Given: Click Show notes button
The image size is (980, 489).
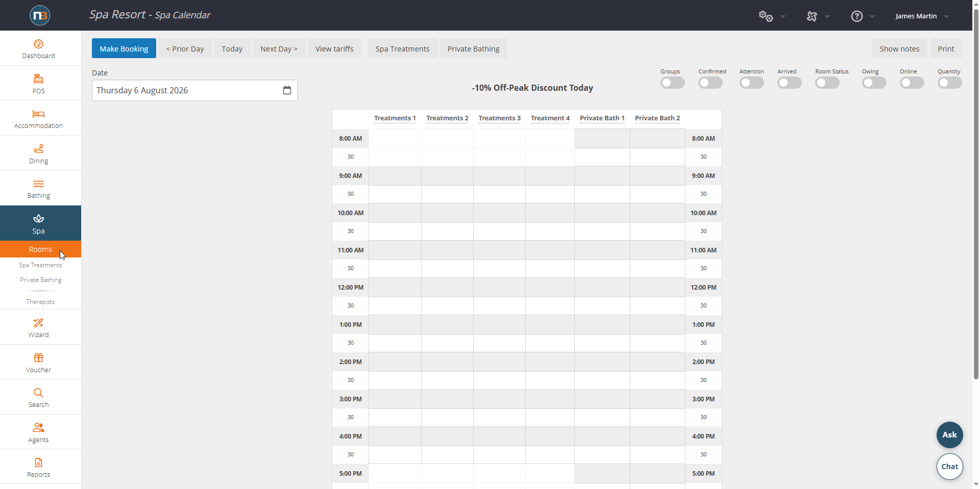Looking at the screenshot, I should [899, 48].
